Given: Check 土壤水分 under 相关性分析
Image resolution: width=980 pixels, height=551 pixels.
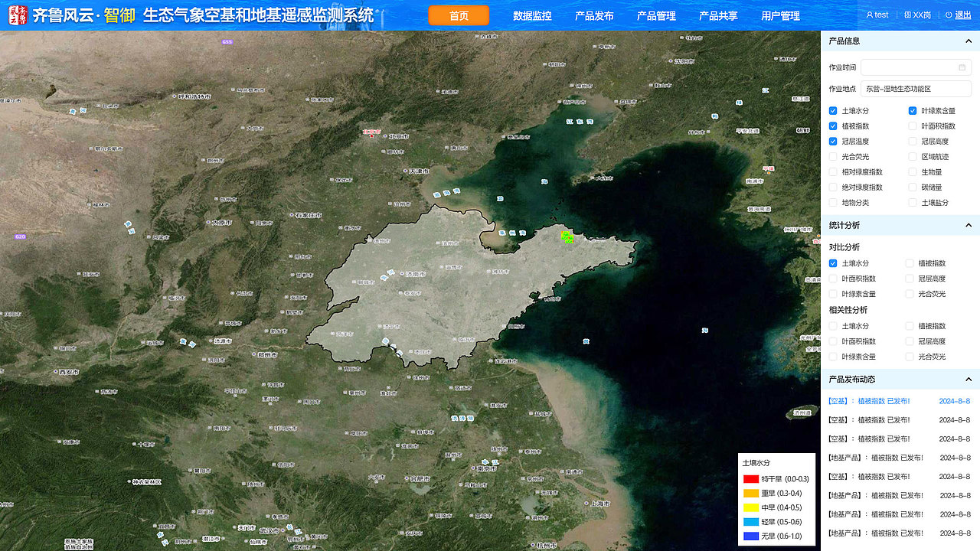Looking at the screenshot, I should click(x=833, y=326).
